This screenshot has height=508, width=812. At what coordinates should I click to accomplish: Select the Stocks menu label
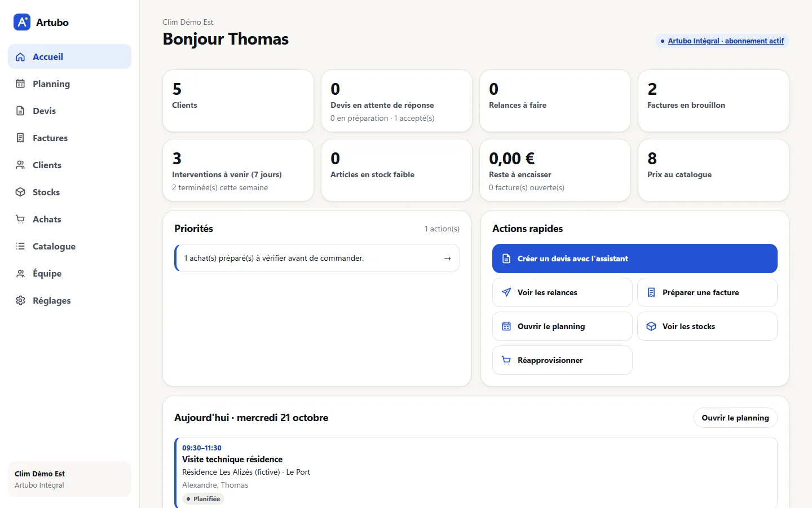coord(46,192)
